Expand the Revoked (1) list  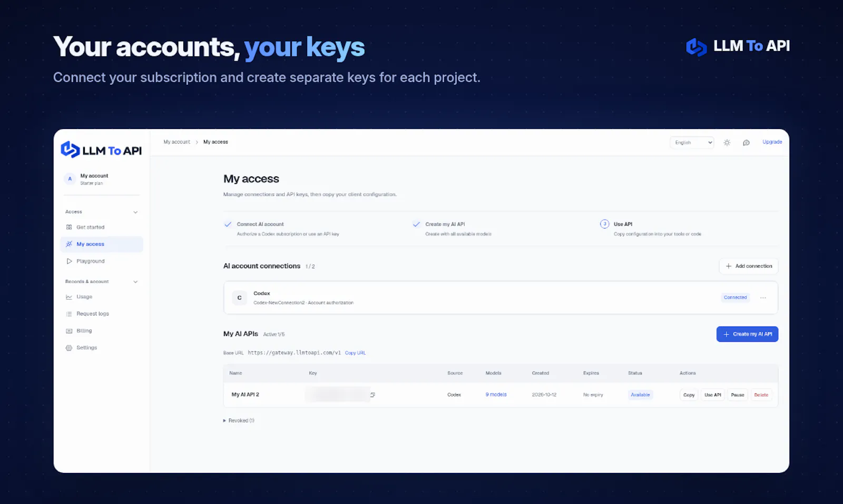pos(239,420)
